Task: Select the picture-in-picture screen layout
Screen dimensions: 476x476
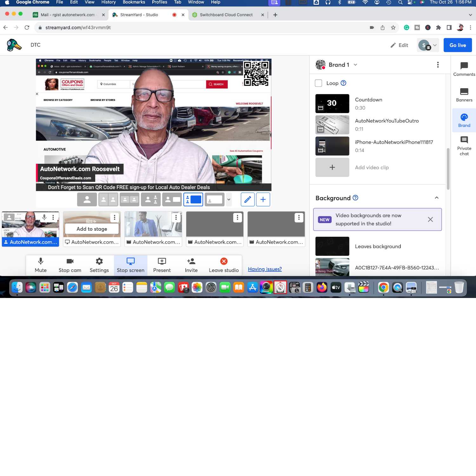Action: coord(193,200)
